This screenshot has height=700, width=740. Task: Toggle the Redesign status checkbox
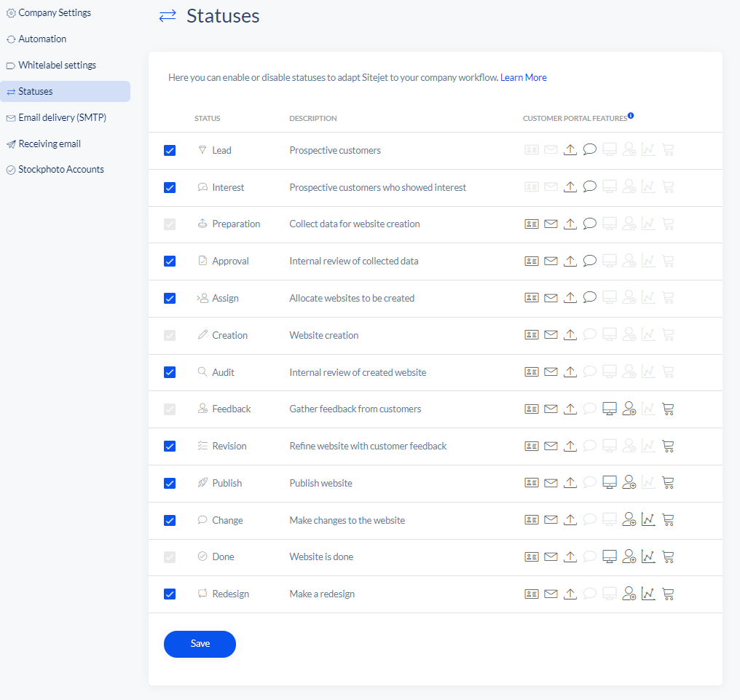click(x=170, y=594)
